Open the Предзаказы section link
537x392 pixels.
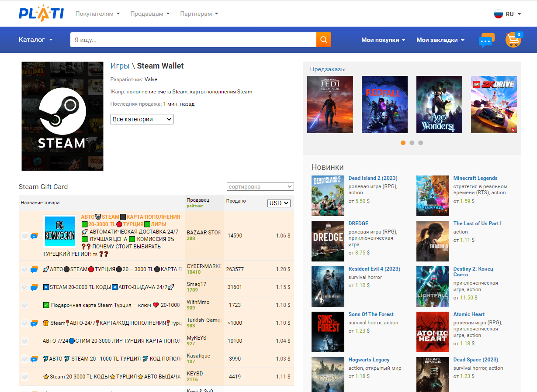click(x=328, y=69)
